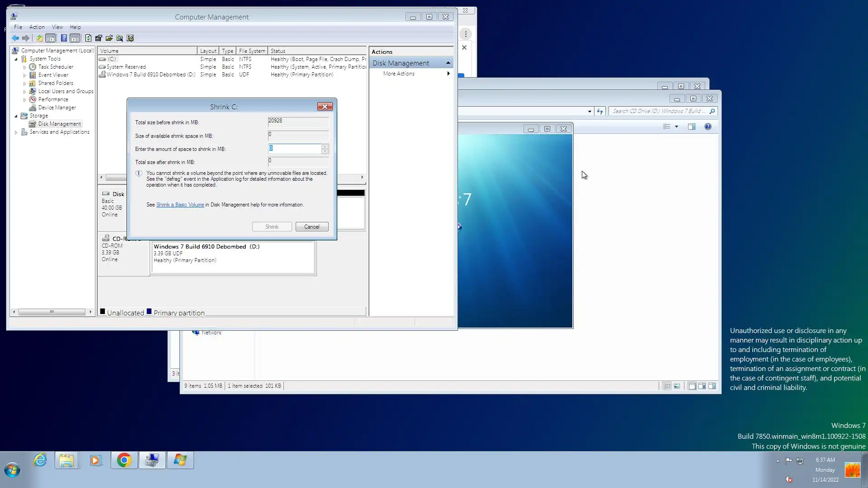Click the magnifier folder toolbar icon
Viewport: 868px width, 488px height.
[x=119, y=38]
